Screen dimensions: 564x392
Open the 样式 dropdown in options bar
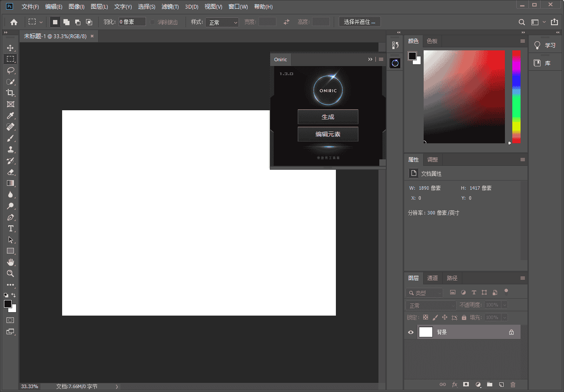[x=222, y=22]
